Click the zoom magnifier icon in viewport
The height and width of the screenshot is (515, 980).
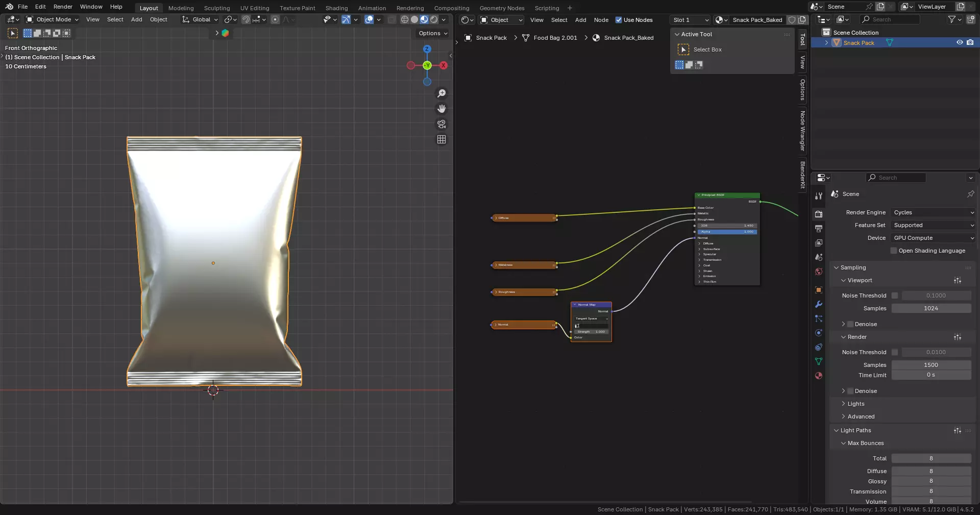coord(442,93)
